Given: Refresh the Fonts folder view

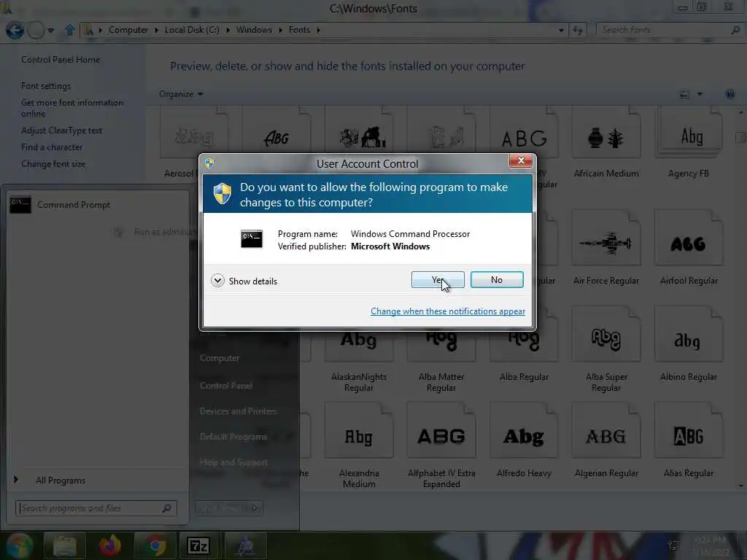Looking at the screenshot, I should [x=578, y=30].
